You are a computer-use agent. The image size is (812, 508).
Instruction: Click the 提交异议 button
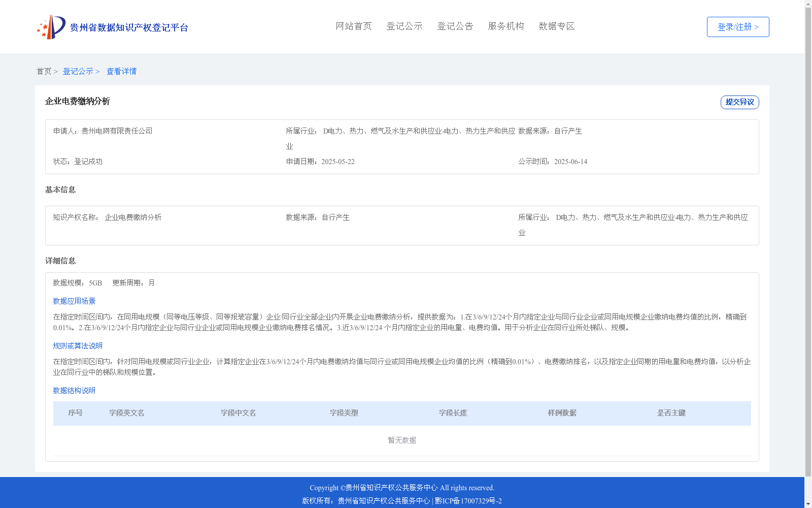pos(740,102)
